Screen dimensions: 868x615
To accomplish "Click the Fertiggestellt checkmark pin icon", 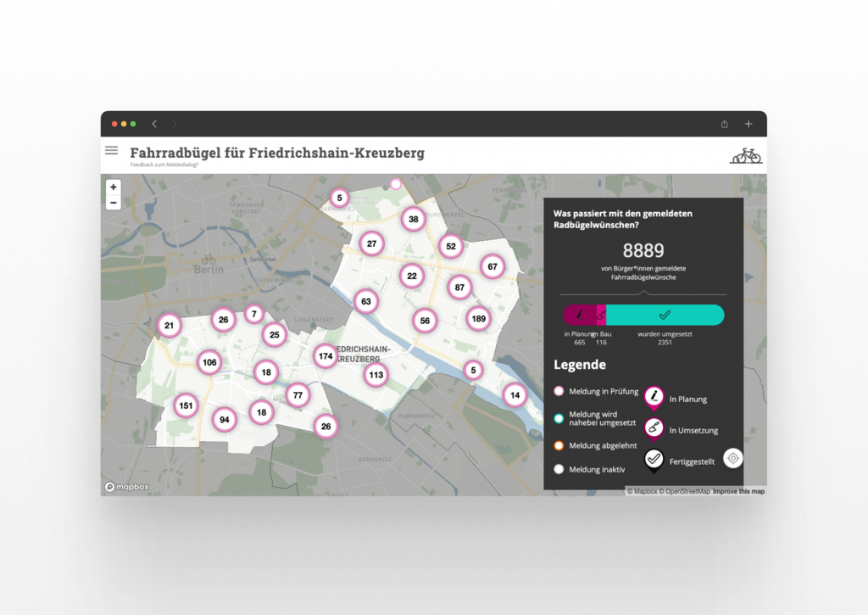I will pyautogui.click(x=654, y=459).
